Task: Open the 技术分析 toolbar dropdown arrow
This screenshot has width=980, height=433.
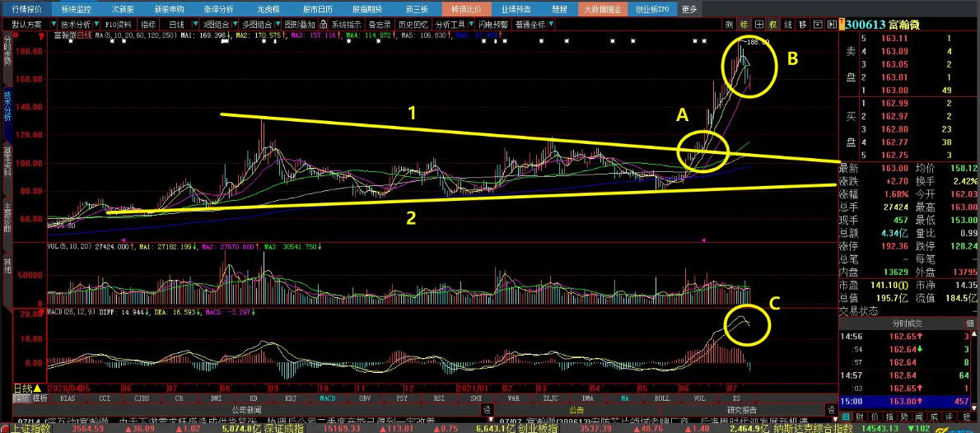Action: [97, 25]
